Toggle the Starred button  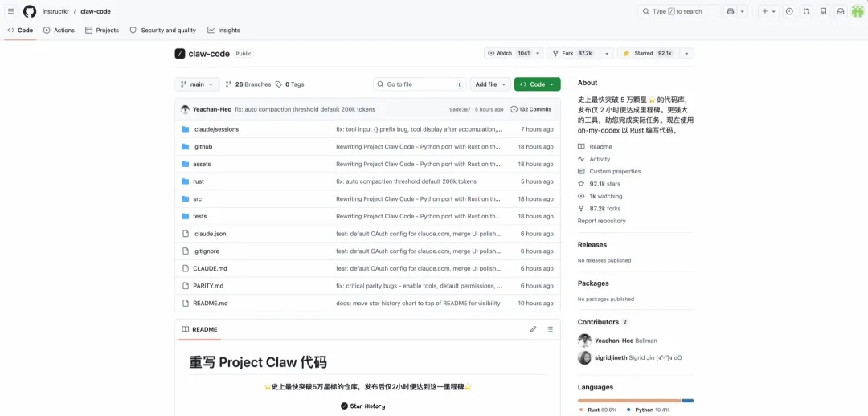coord(648,53)
